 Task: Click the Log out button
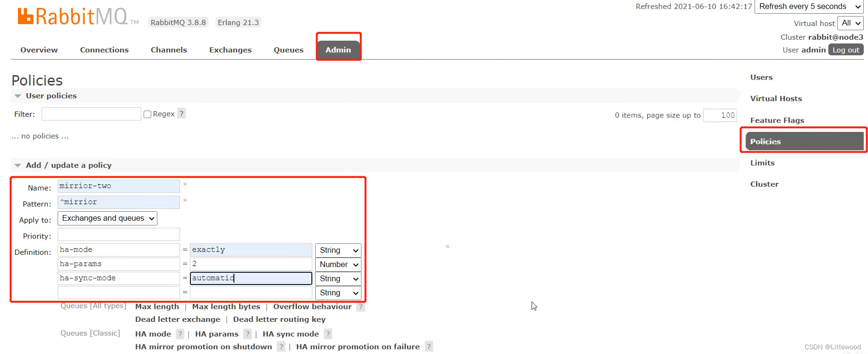[x=846, y=50]
